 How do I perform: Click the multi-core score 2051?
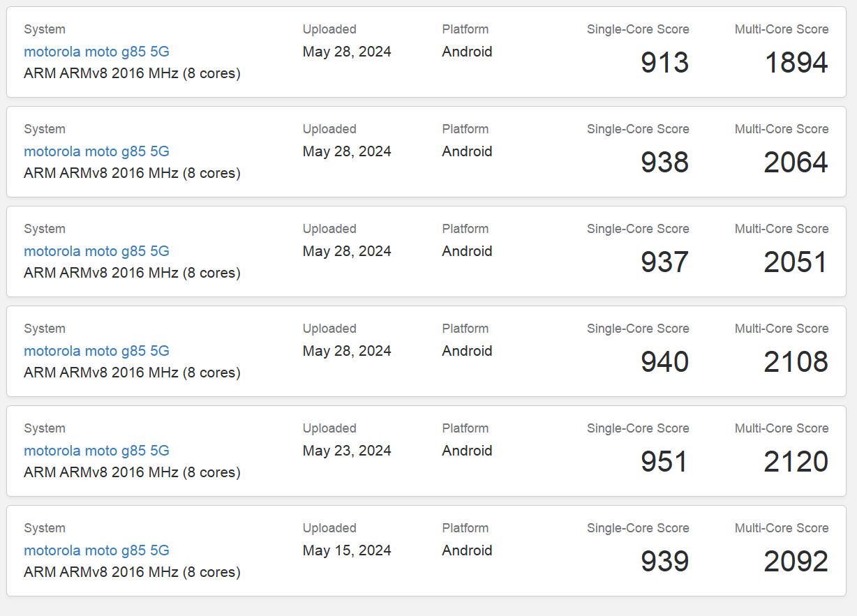(x=796, y=262)
